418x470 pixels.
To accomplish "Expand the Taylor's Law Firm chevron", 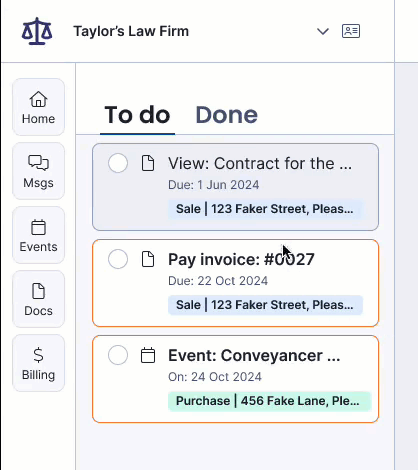I will [x=323, y=32].
